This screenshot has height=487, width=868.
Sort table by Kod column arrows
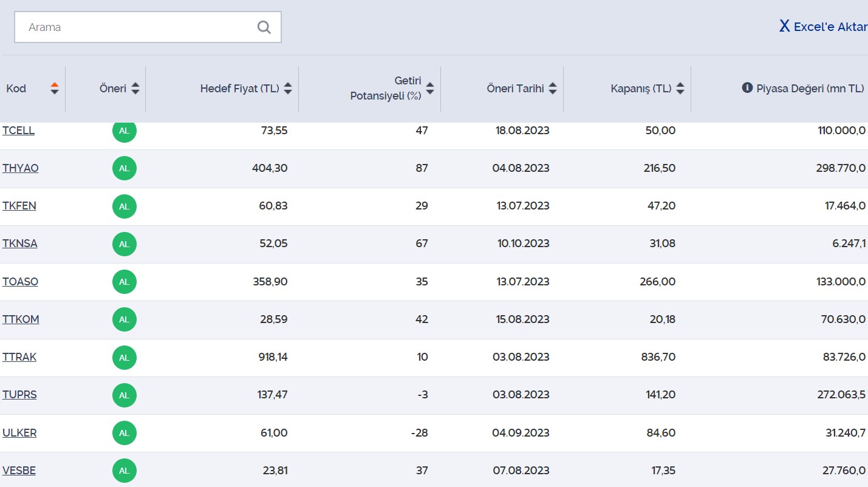click(x=55, y=89)
